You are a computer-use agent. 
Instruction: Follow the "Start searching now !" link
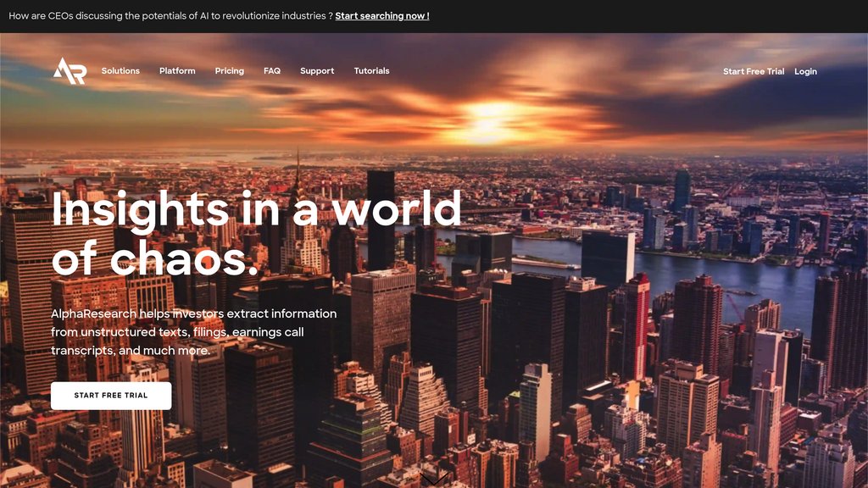click(381, 16)
